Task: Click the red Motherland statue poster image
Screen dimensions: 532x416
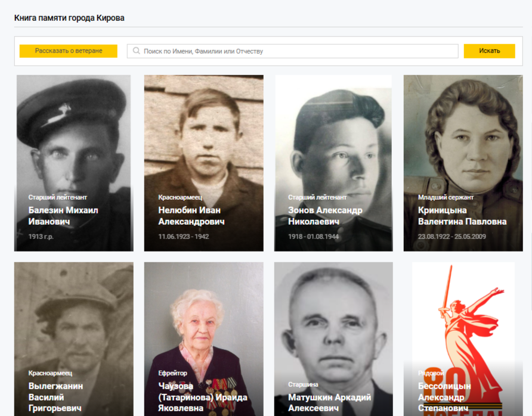Action: pos(463,316)
